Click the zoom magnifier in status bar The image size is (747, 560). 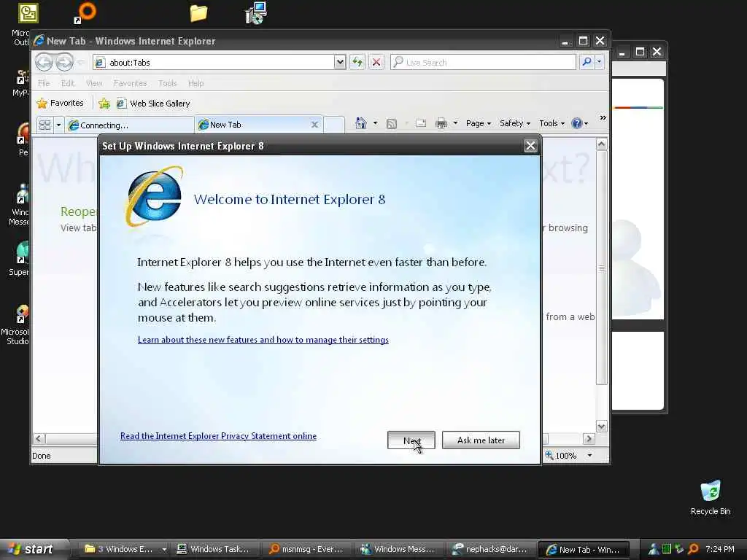coord(549,455)
